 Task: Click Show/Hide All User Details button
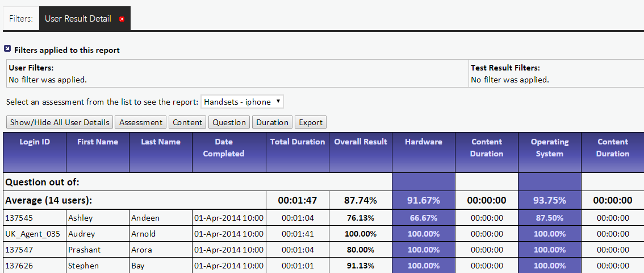(x=60, y=122)
